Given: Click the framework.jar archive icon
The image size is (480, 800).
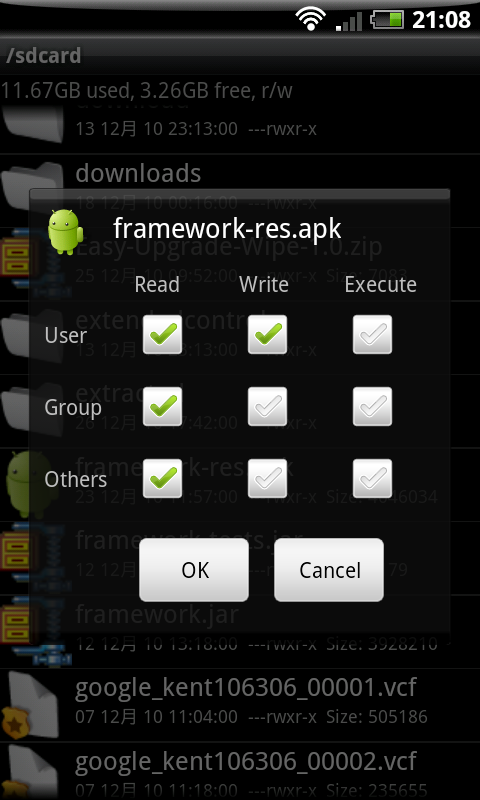Looking at the screenshot, I should click(34, 631).
